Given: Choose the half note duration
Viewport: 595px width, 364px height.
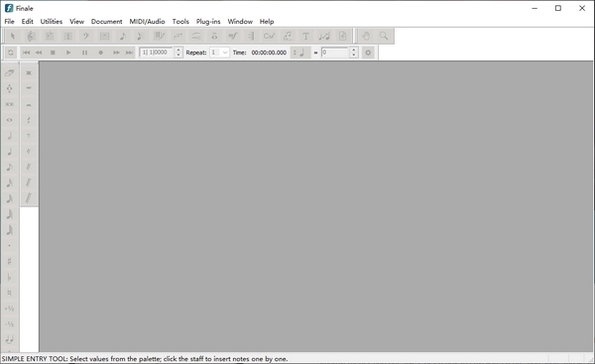Looking at the screenshot, I should click(10, 136).
